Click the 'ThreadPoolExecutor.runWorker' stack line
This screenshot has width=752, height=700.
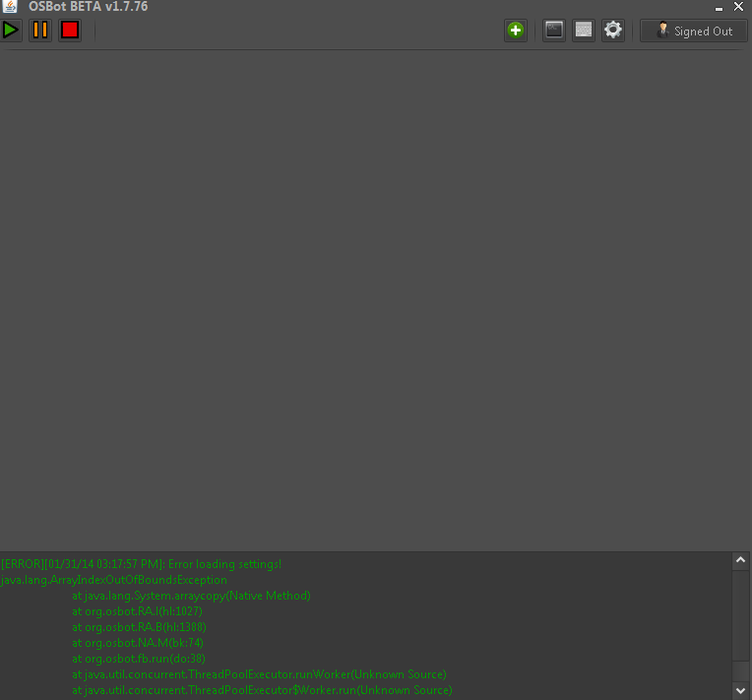click(259, 674)
